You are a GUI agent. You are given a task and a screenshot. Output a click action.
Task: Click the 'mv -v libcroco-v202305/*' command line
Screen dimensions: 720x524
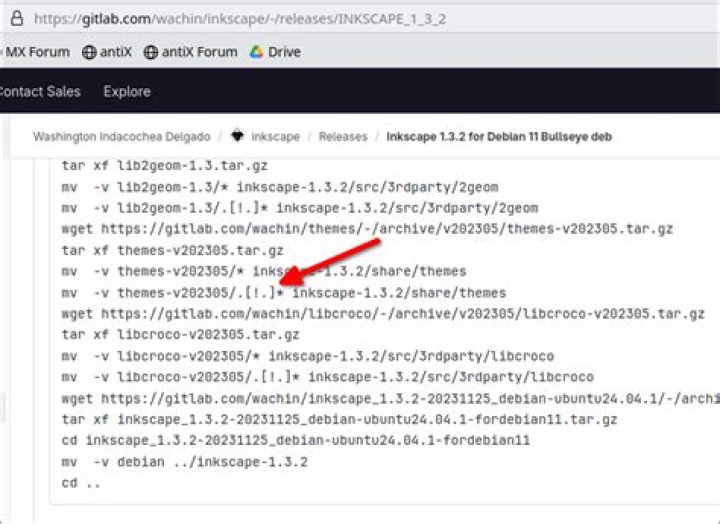pyautogui.click(x=308, y=356)
